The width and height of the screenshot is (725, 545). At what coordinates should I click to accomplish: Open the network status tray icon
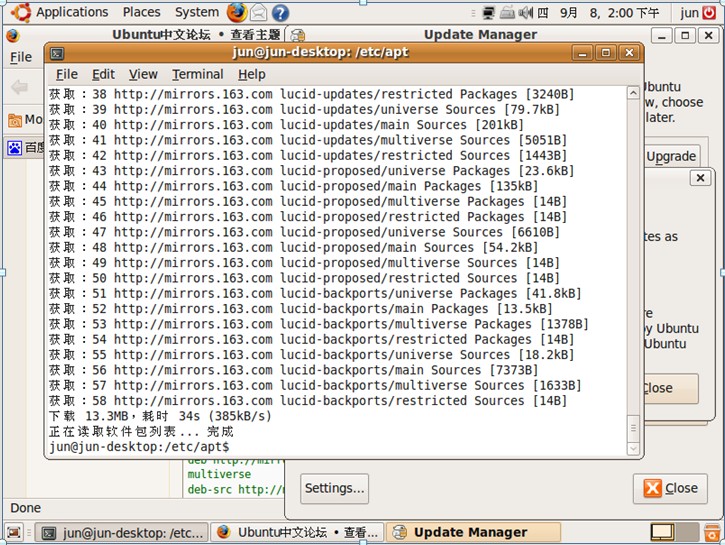click(x=488, y=13)
